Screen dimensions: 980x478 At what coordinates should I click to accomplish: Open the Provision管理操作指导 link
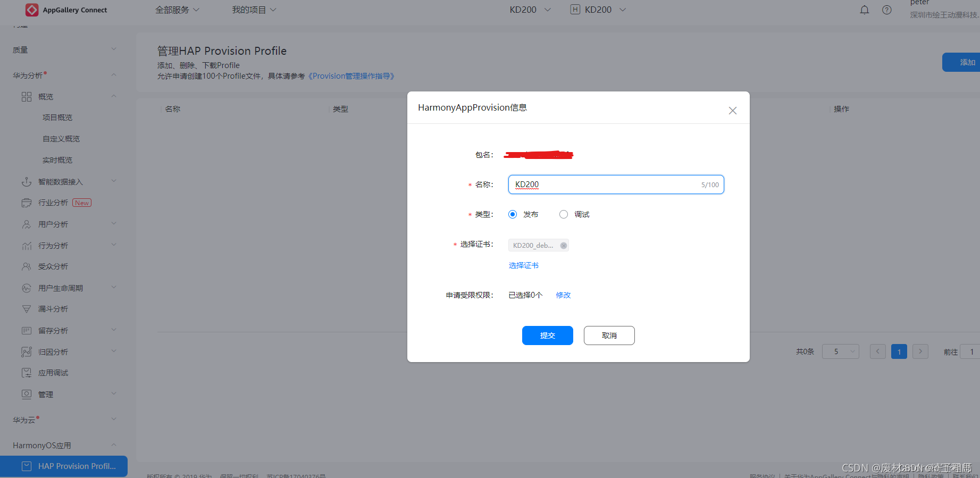click(351, 76)
